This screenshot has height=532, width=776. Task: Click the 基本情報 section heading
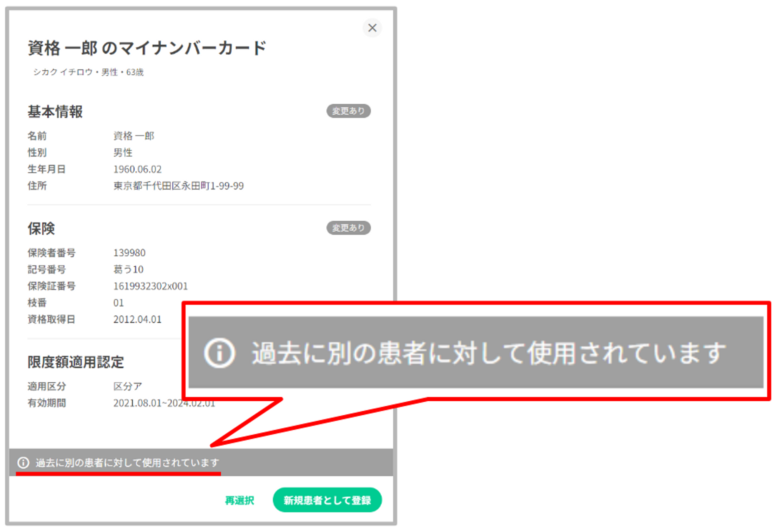[55, 112]
